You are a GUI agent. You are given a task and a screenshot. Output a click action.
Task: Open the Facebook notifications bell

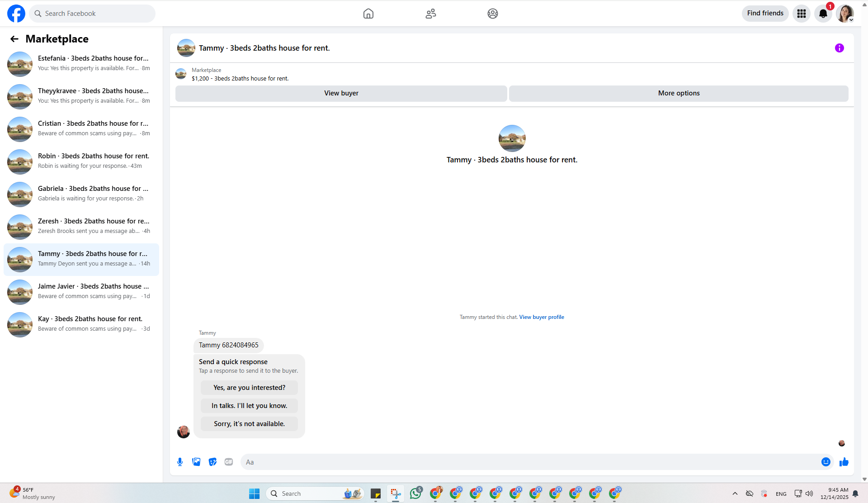point(823,14)
